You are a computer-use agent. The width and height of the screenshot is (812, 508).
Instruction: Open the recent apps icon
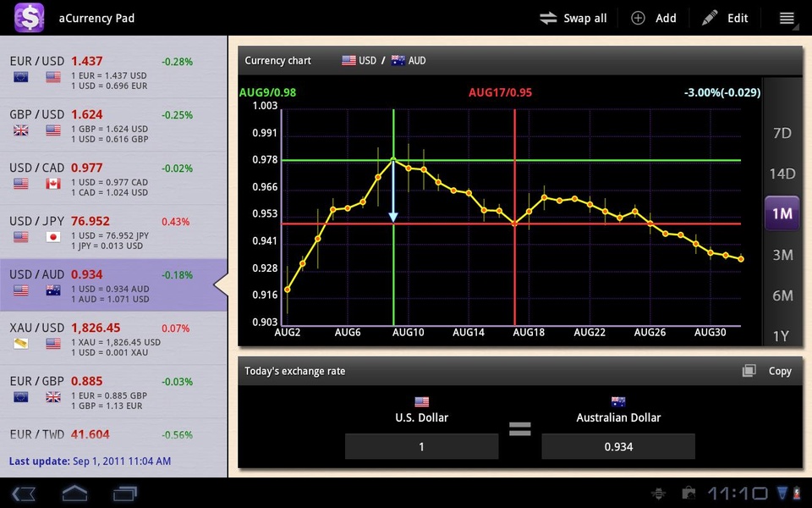coord(125,493)
